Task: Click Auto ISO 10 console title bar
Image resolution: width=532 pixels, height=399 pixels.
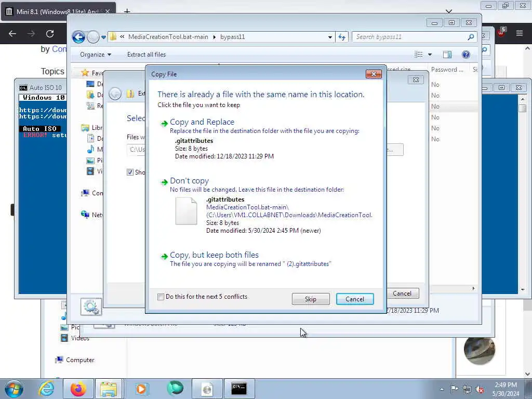Action: coord(42,87)
